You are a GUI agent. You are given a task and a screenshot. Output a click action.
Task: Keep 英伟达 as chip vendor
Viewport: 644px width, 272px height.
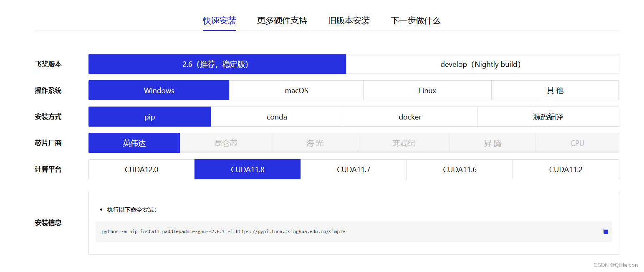(134, 143)
